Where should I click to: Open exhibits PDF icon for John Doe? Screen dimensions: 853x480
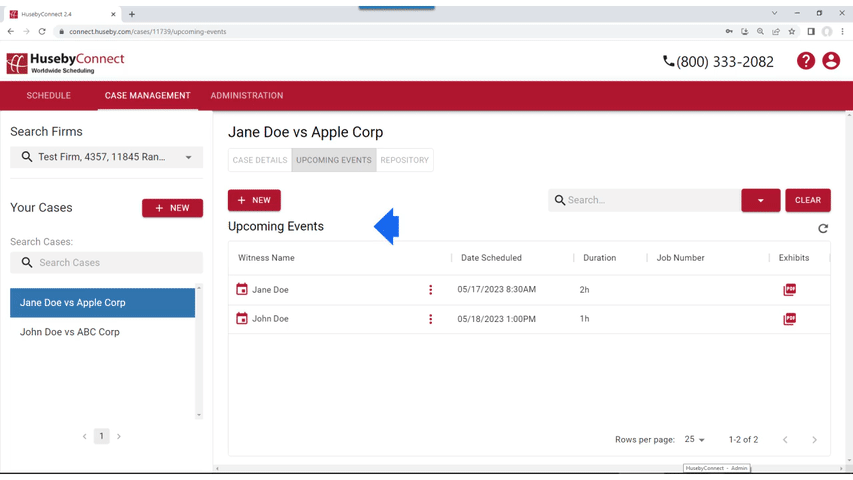point(789,319)
